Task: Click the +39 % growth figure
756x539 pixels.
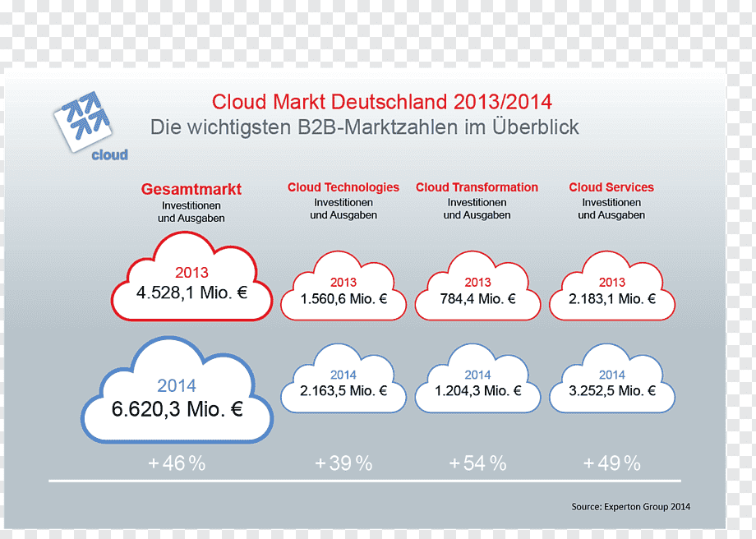Action: pos(343,463)
